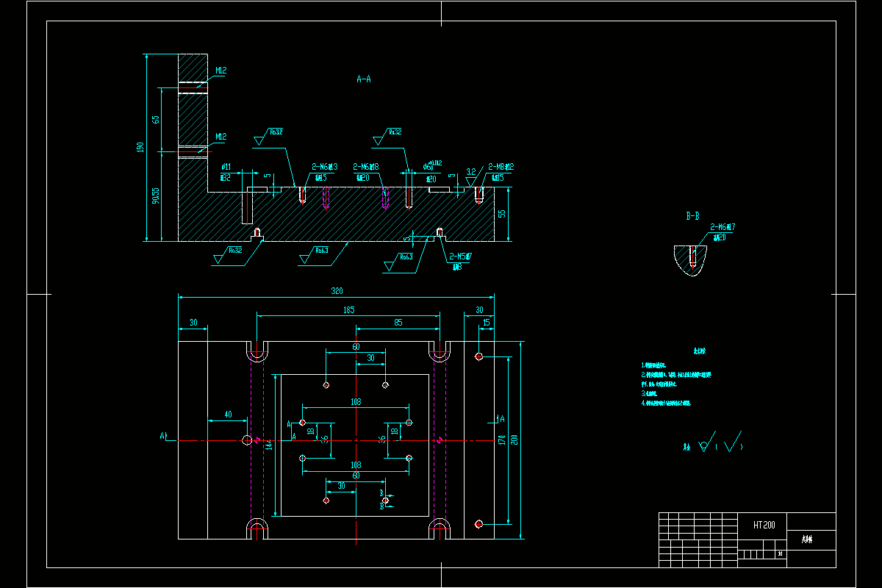Click the '15' dimension near top right hole
The image size is (882, 588).
pyautogui.click(x=486, y=322)
